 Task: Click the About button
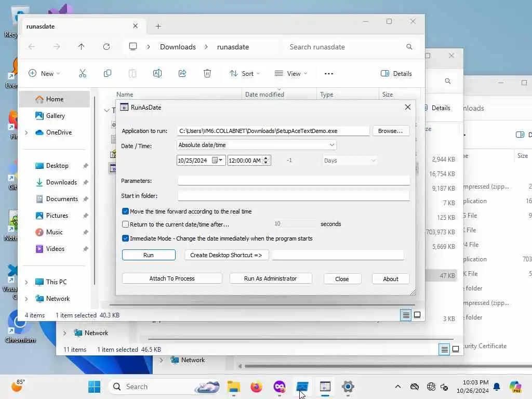(391, 278)
